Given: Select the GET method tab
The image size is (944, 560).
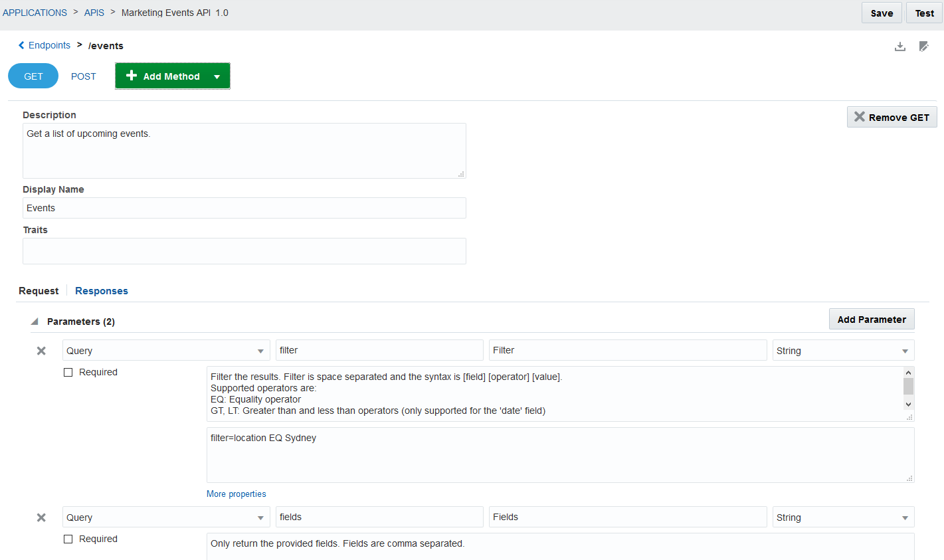Looking at the screenshot, I should (33, 76).
